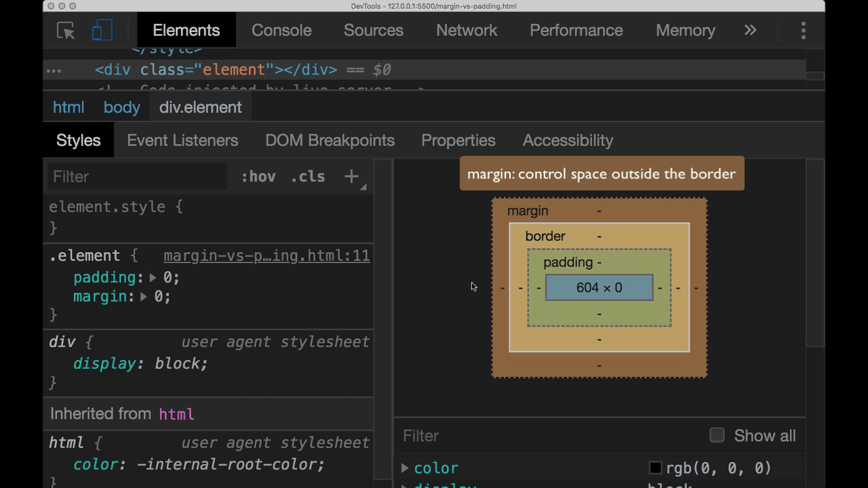Expand the computed color property
Viewport: 868px width, 488px height.
click(405, 468)
